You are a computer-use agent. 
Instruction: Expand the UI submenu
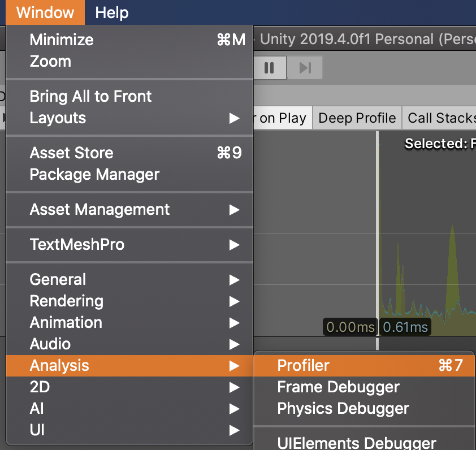tap(129, 430)
